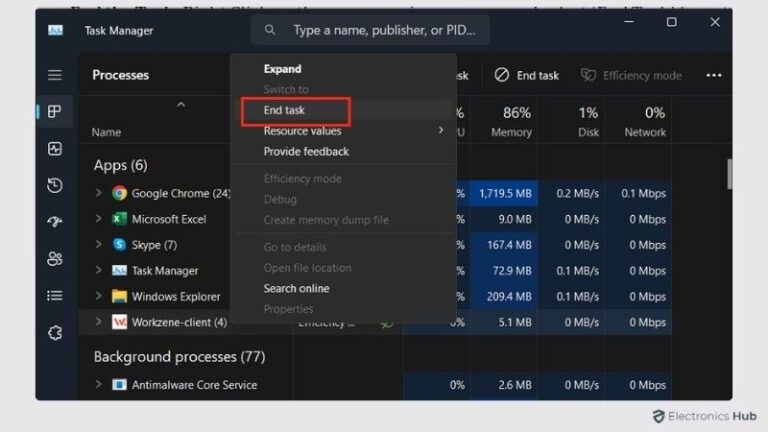The image size is (768, 432).
Task: Click the search box in Task Manager
Action: 370,30
